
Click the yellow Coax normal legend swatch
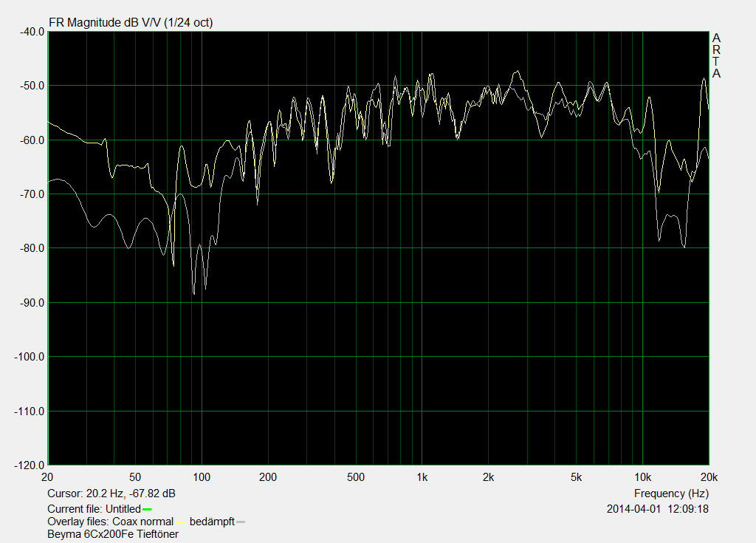[182, 522]
